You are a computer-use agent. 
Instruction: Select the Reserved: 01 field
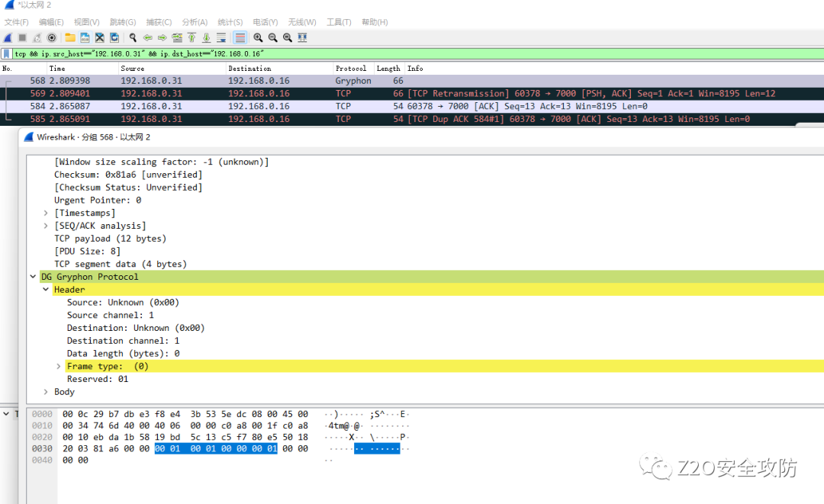(x=98, y=379)
